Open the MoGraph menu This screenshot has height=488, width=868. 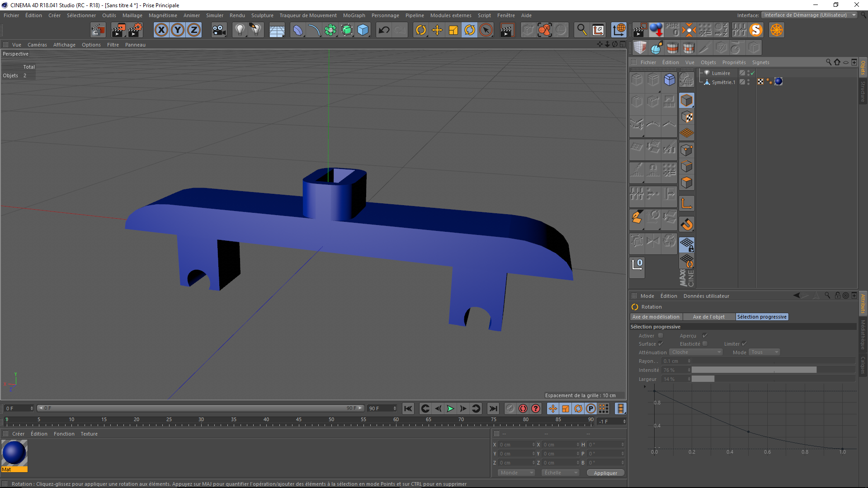354,15
